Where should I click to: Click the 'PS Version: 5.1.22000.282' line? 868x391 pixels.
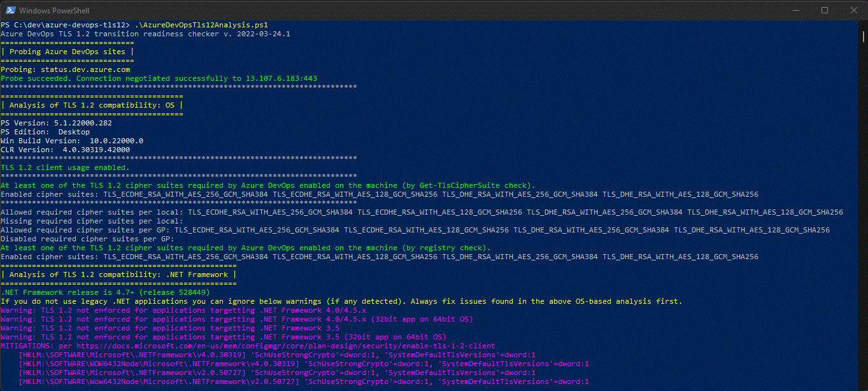click(57, 123)
